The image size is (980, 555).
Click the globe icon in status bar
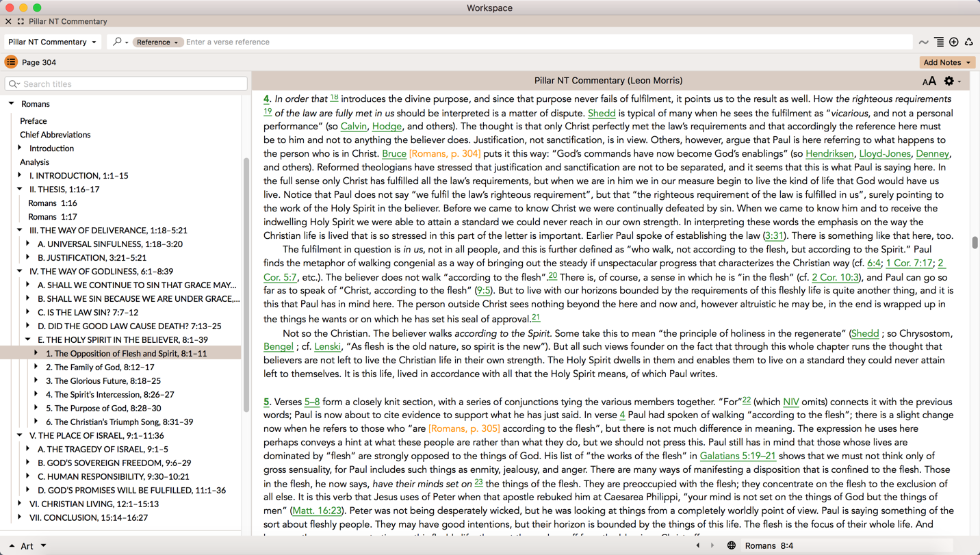732,545
